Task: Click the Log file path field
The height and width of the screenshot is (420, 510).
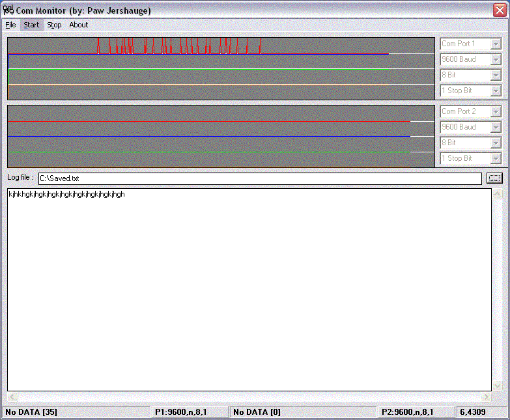Action: [259, 178]
